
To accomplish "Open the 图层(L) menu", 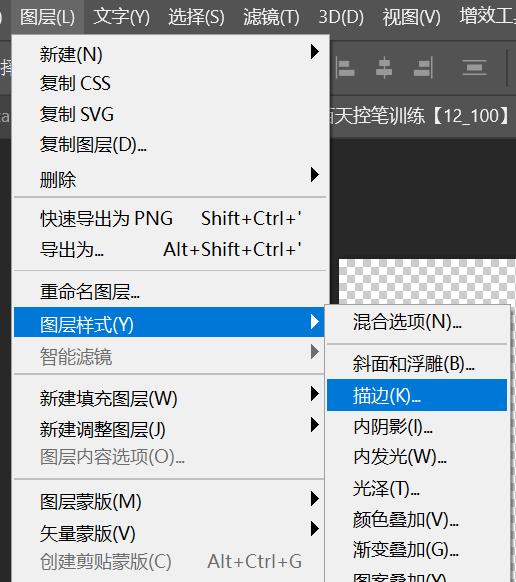I will point(47,17).
